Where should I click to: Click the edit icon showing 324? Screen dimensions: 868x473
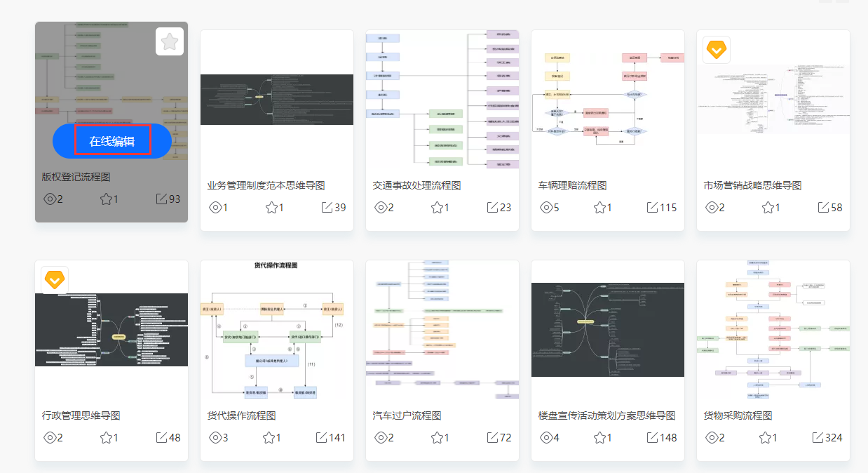point(818,437)
